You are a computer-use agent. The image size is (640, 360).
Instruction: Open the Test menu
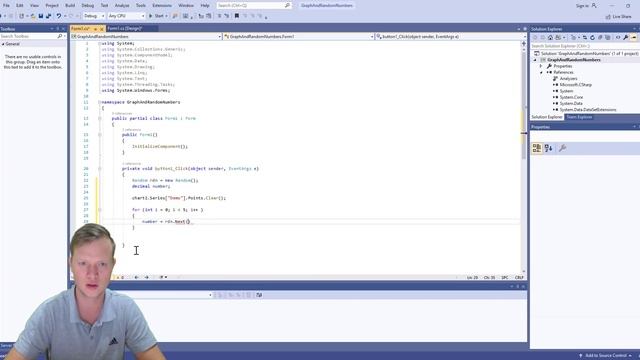pos(104,5)
